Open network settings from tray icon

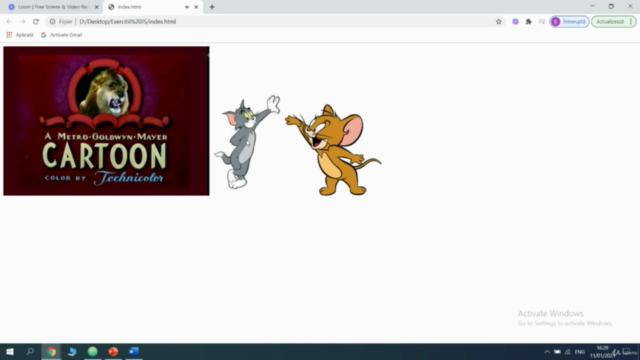tap(568, 352)
